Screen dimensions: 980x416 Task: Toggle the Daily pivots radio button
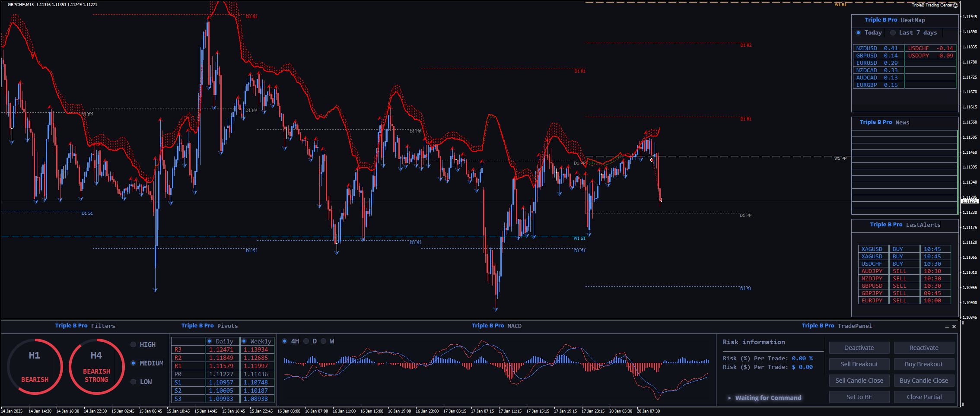(210, 341)
